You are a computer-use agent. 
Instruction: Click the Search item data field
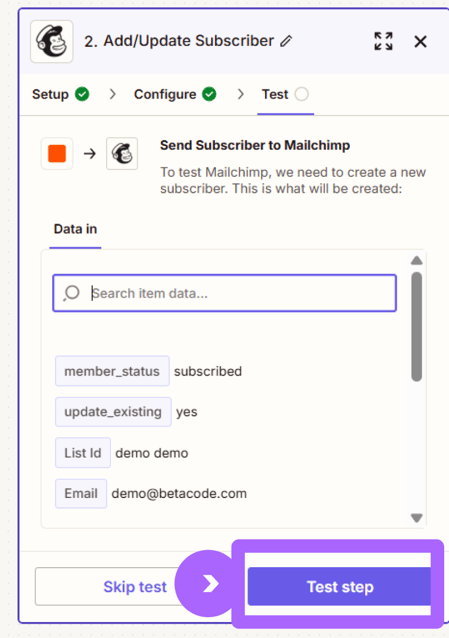[x=225, y=293]
